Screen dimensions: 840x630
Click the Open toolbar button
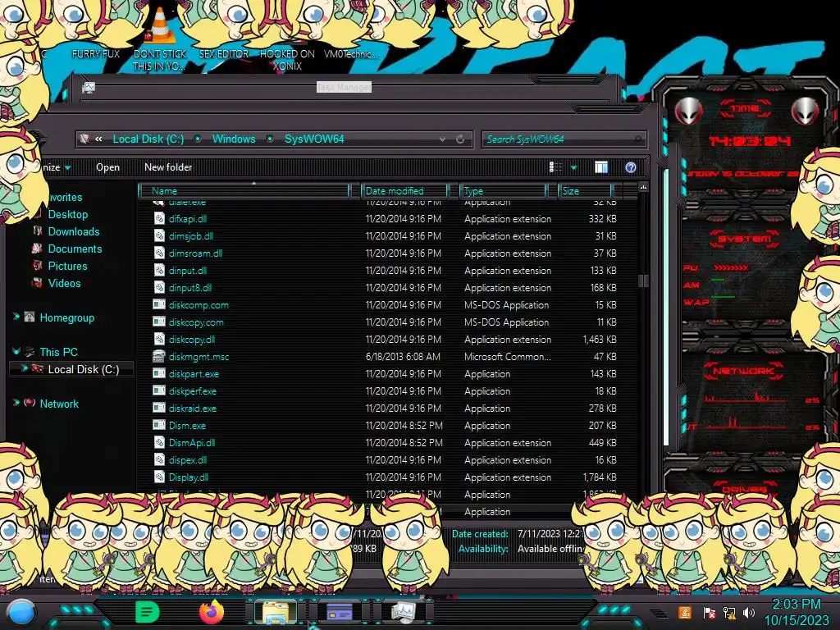[x=107, y=167]
